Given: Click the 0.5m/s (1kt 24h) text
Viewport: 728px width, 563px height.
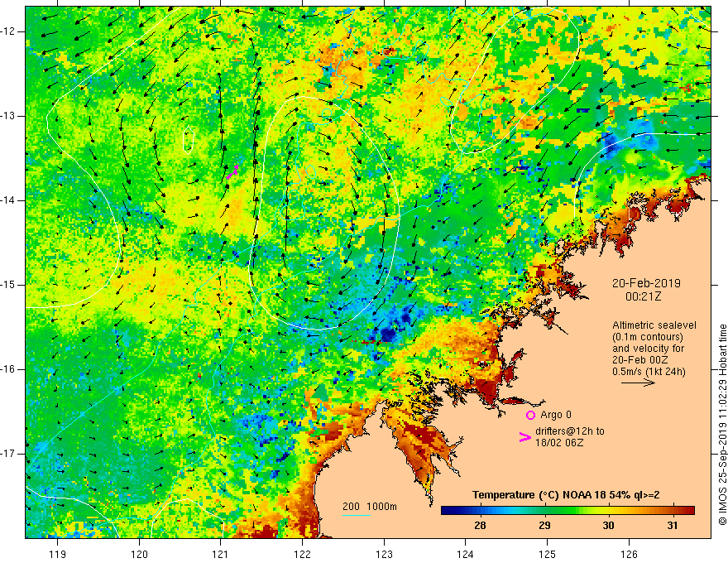Looking at the screenshot, I should click(649, 372).
